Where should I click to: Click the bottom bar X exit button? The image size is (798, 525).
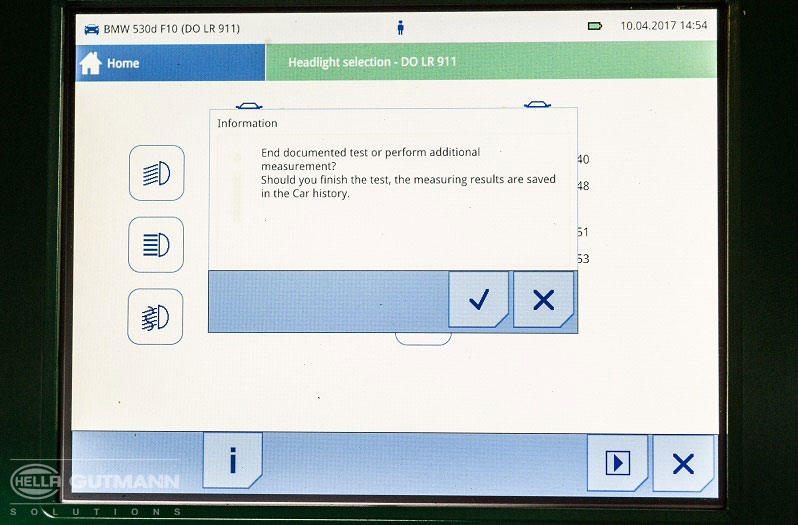pos(683,463)
